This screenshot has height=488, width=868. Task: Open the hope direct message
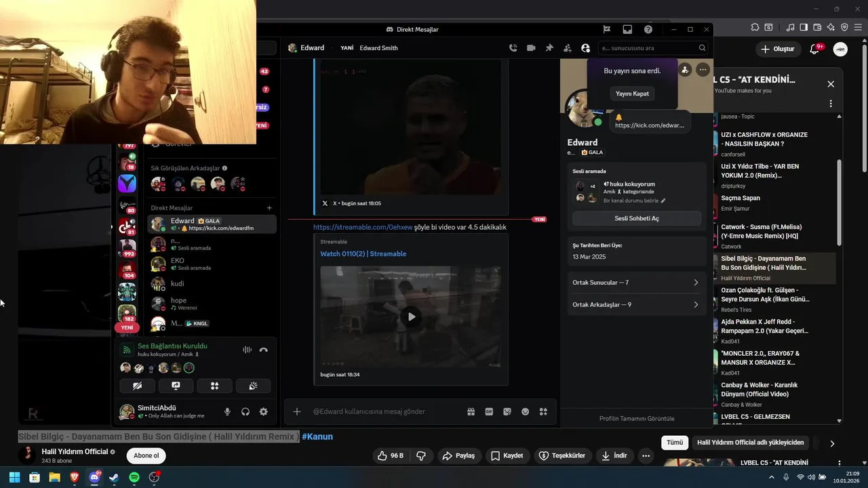point(212,303)
